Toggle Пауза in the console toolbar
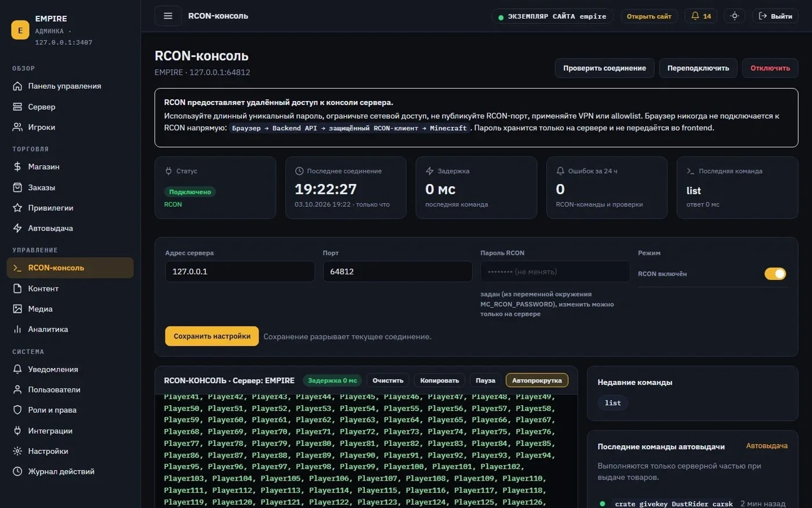The width and height of the screenshot is (812, 508). (x=485, y=380)
